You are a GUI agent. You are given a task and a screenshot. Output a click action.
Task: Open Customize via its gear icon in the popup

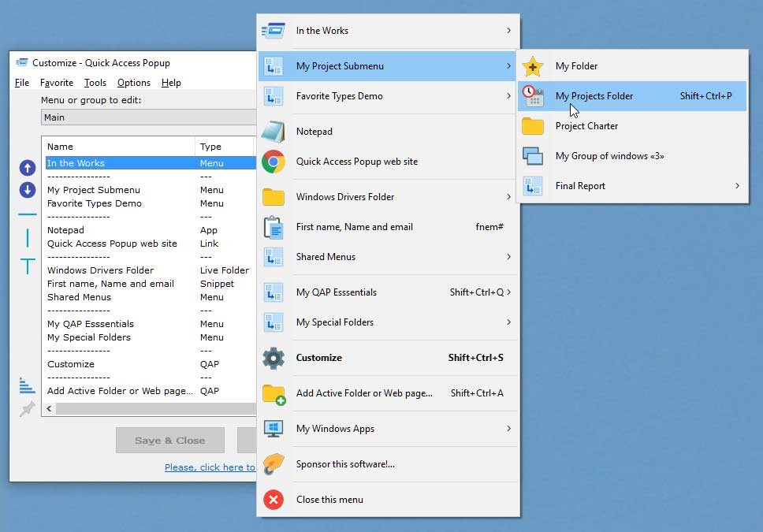pos(274,358)
